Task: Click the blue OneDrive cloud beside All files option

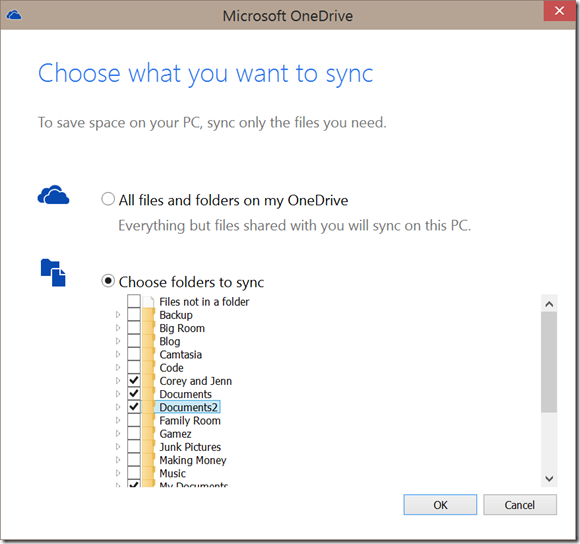Action: (x=53, y=195)
